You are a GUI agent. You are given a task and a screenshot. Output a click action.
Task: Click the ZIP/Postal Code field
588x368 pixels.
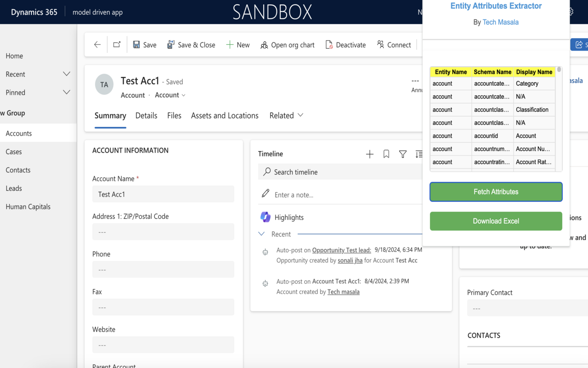point(163,232)
